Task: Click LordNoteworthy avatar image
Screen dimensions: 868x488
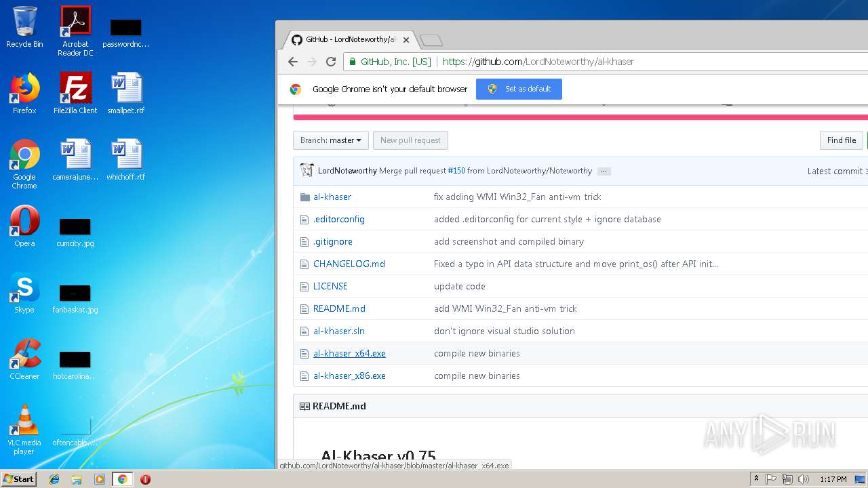Action: (307, 171)
